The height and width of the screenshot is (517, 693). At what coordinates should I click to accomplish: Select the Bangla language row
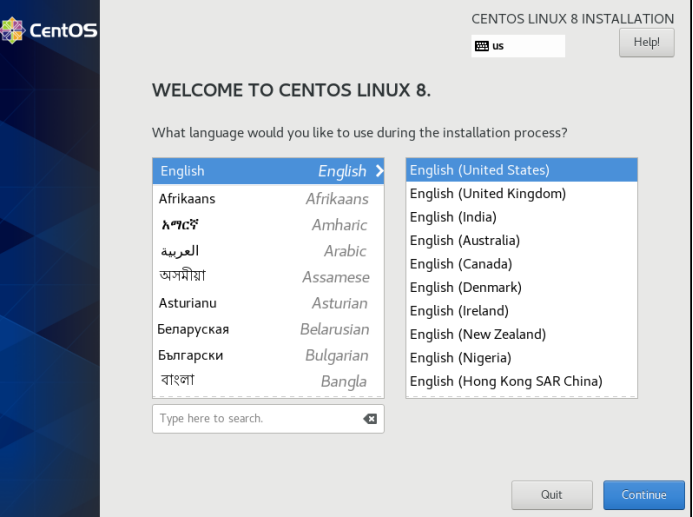(268, 381)
